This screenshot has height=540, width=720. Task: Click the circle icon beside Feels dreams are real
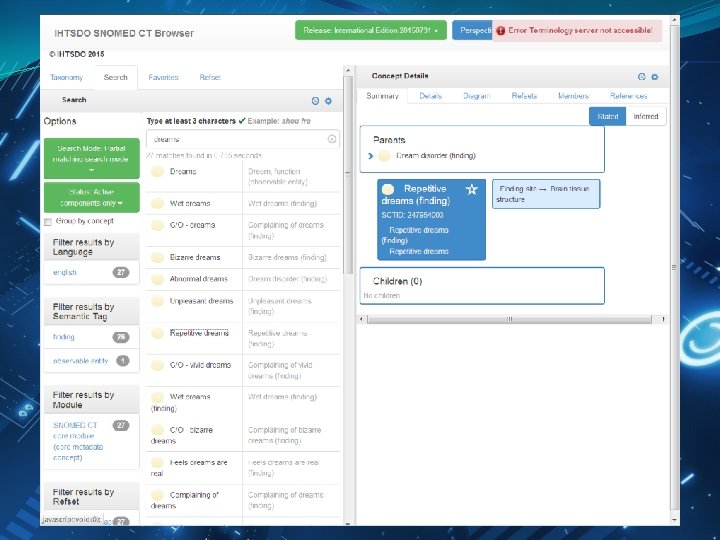[158, 462]
